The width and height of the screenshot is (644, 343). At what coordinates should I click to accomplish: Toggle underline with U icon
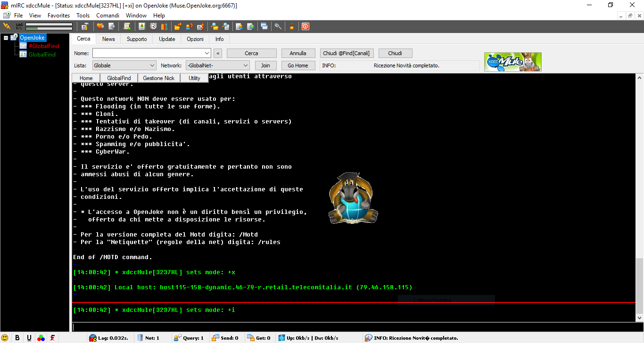click(x=29, y=338)
